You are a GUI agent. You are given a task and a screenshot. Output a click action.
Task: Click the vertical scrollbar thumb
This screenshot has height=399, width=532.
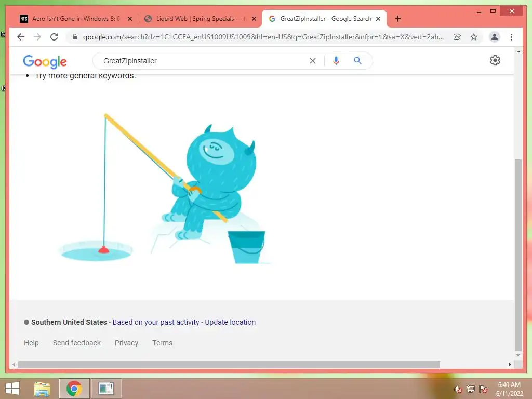[518, 255]
